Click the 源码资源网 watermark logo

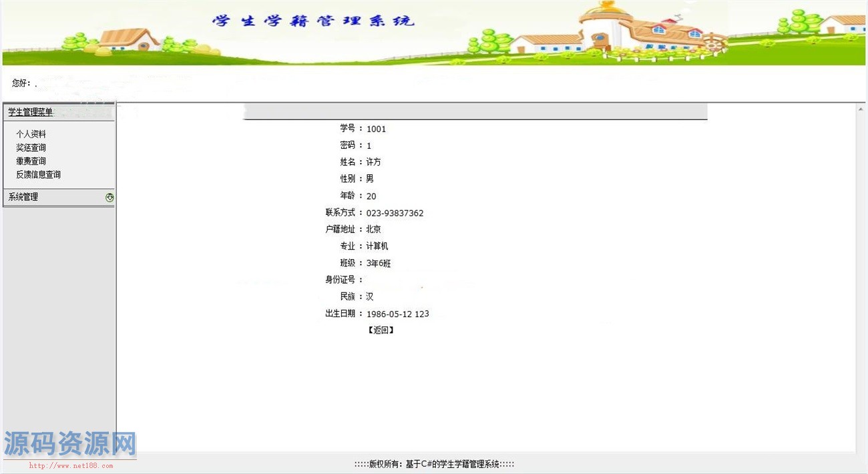(x=70, y=444)
